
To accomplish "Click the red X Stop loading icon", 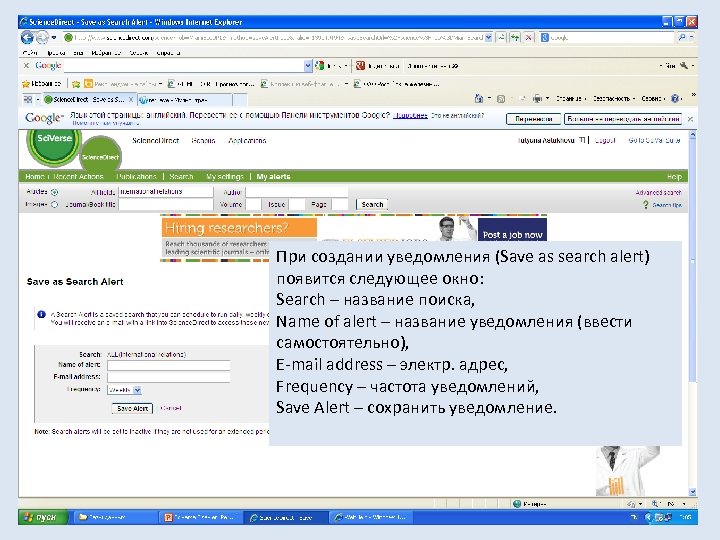I will [x=529, y=38].
